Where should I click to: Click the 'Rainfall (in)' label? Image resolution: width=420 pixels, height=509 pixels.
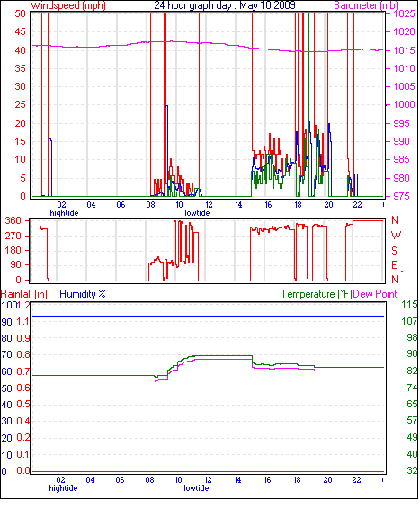click(x=24, y=294)
